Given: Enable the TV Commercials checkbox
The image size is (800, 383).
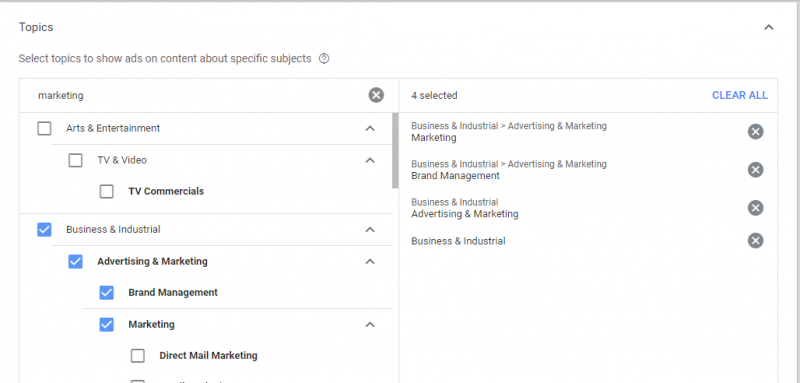Looking at the screenshot, I should click(x=107, y=192).
